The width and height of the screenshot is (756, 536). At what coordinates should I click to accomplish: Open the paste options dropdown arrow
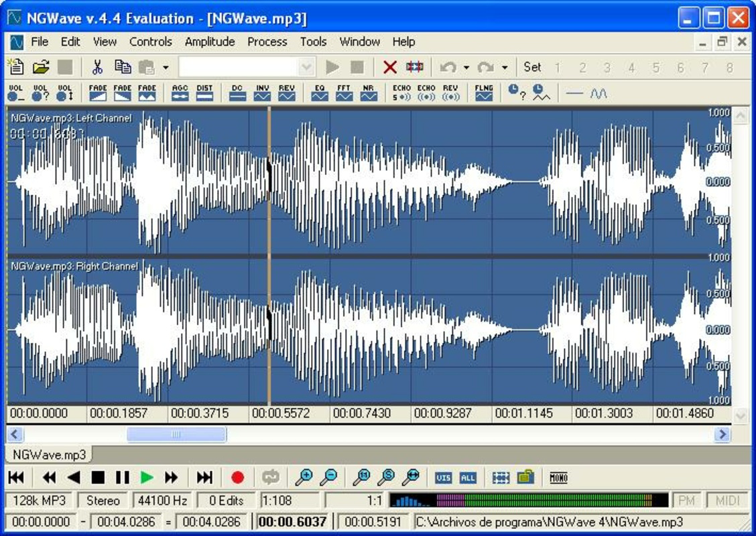pos(166,68)
